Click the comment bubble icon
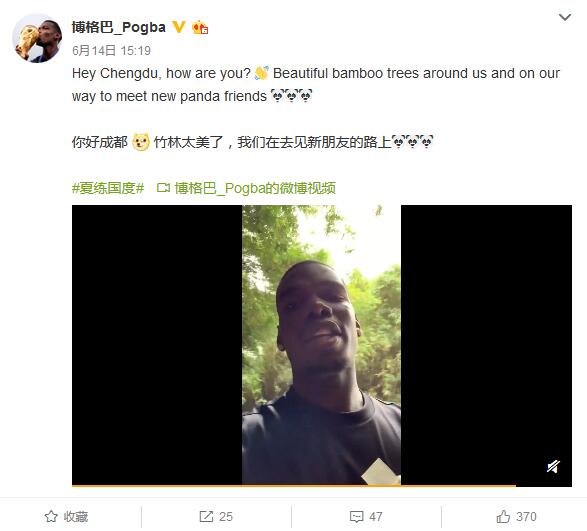Screen dimensions: 587x531 point(356,517)
